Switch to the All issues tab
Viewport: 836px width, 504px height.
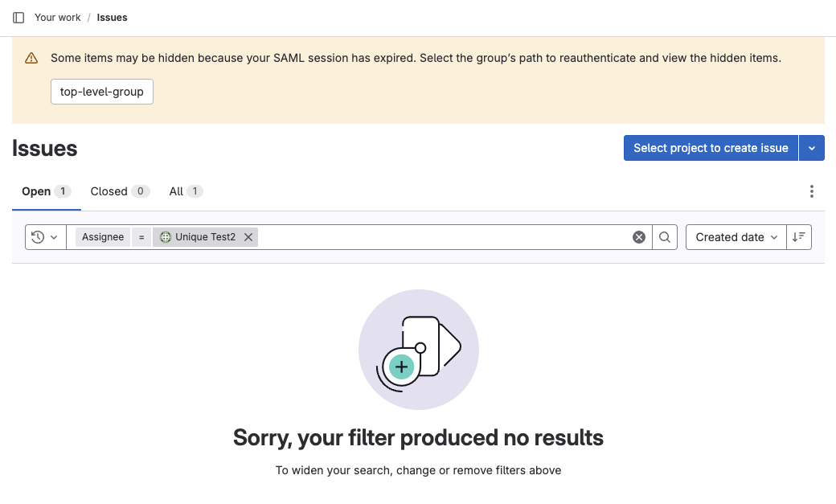point(178,191)
